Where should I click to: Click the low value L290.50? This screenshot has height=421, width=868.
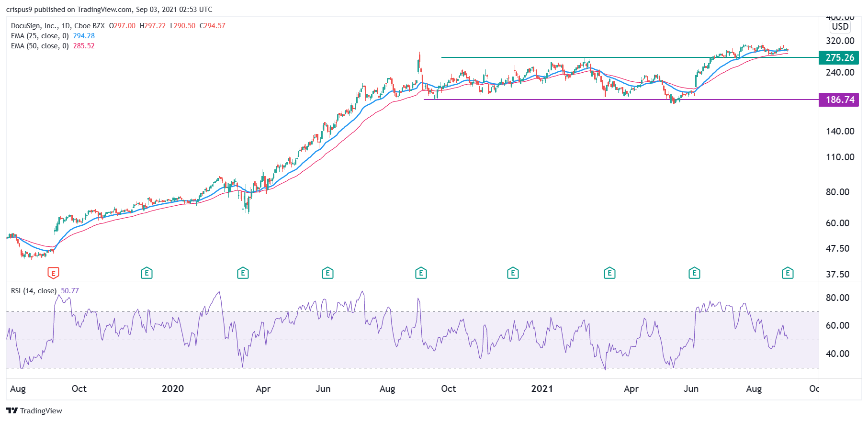tap(183, 26)
